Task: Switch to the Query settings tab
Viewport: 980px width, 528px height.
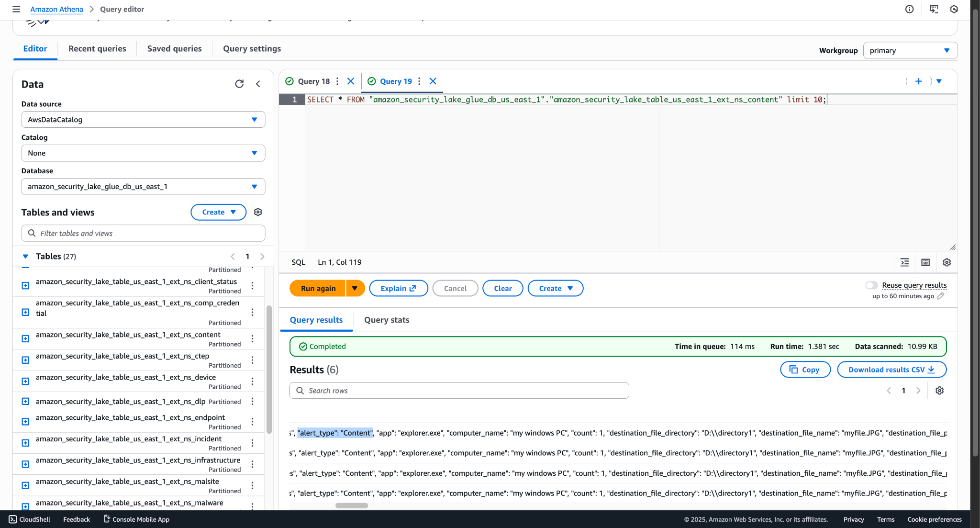Action: click(252, 49)
